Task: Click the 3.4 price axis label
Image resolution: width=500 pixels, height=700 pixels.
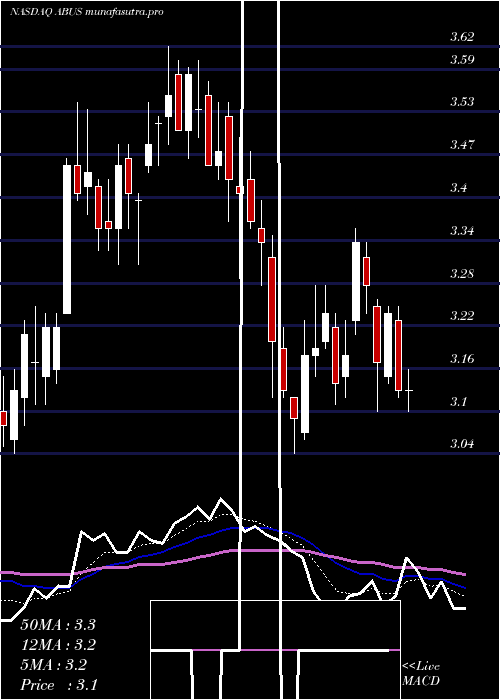Action: [x=458, y=188]
